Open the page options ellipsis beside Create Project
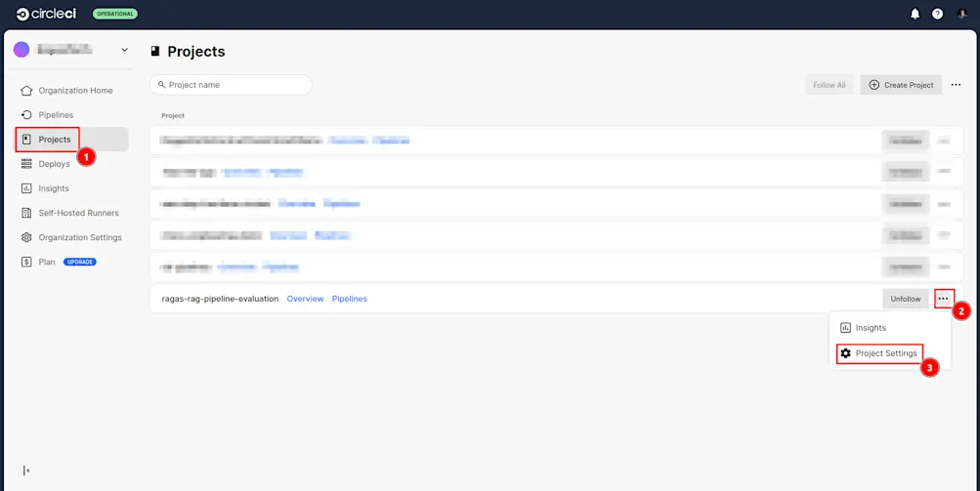The height and width of the screenshot is (491, 980). [x=956, y=85]
